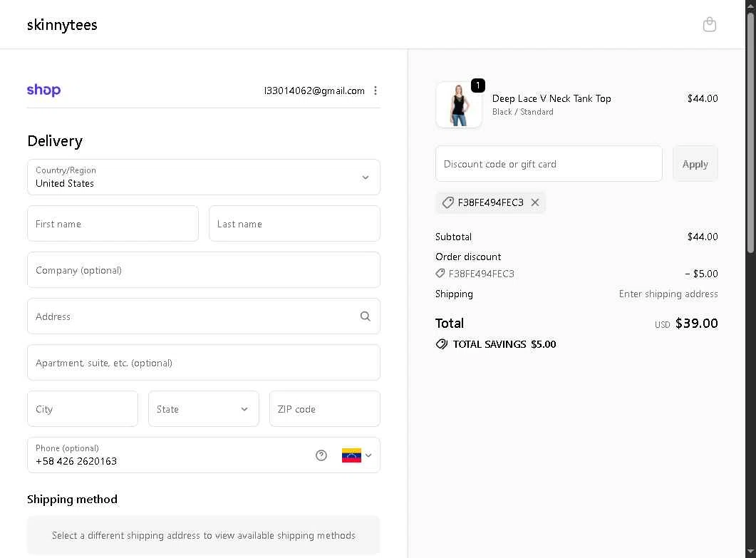
Task: Click the order discount tag icon
Action: point(440,274)
